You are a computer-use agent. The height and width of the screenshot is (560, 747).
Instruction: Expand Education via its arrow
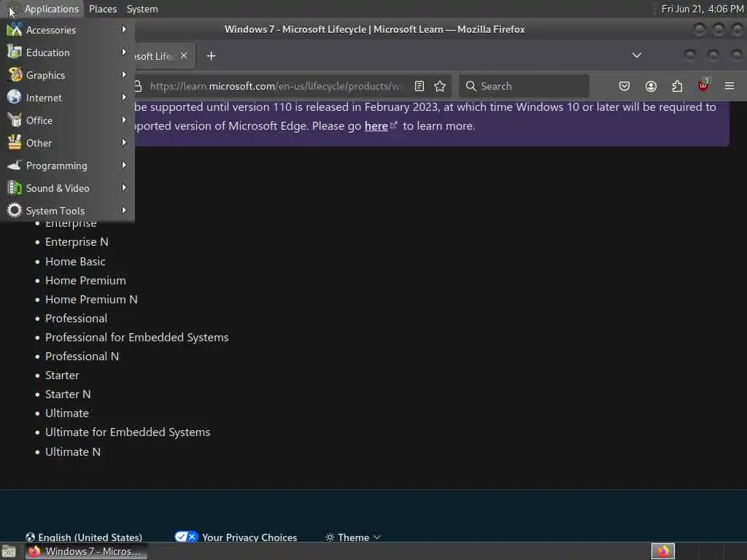click(x=124, y=52)
